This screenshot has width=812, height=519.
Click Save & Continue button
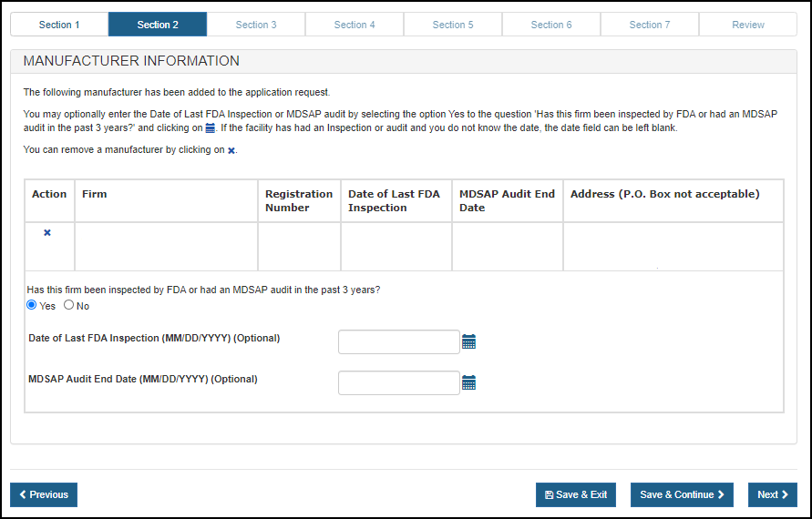[x=682, y=494]
